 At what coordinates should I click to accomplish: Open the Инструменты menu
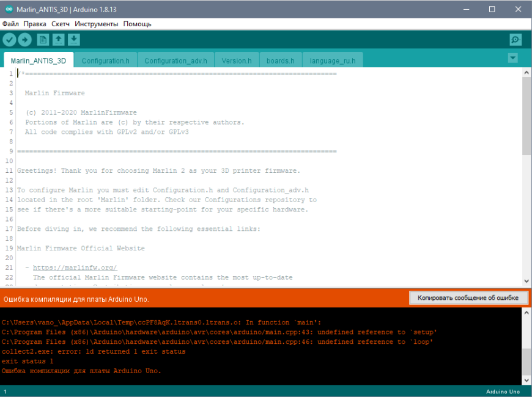point(97,24)
